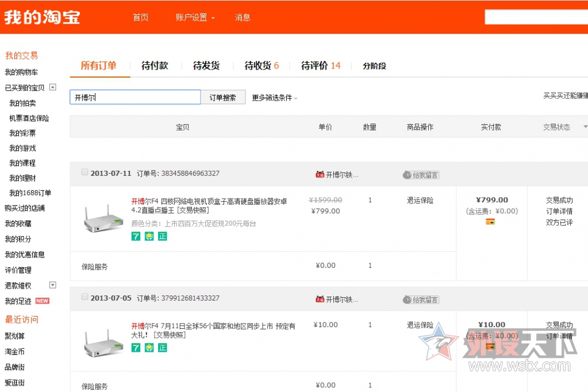
Task: Switch to the 待付款 tab
Action: click(155, 66)
